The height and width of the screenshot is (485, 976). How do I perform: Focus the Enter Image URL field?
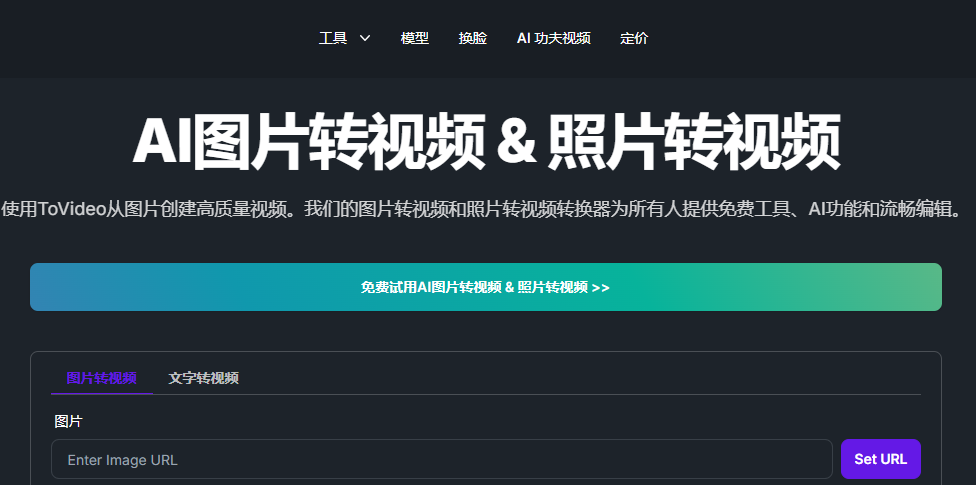pyautogui.click(x=441, y=459)
